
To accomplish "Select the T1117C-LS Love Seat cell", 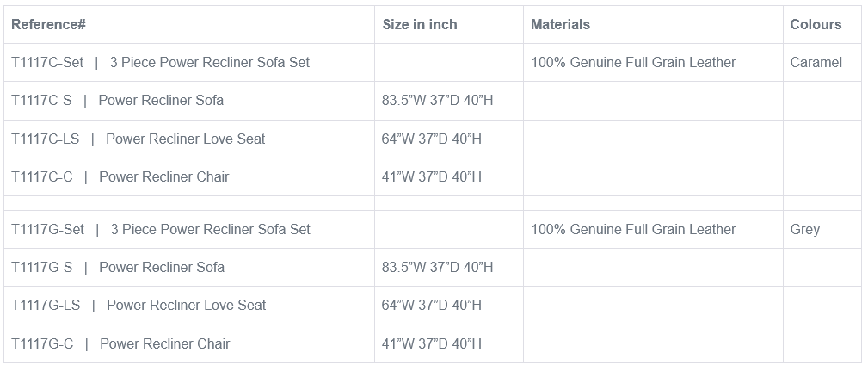I will pyautogui.click(x=139, y=139).
